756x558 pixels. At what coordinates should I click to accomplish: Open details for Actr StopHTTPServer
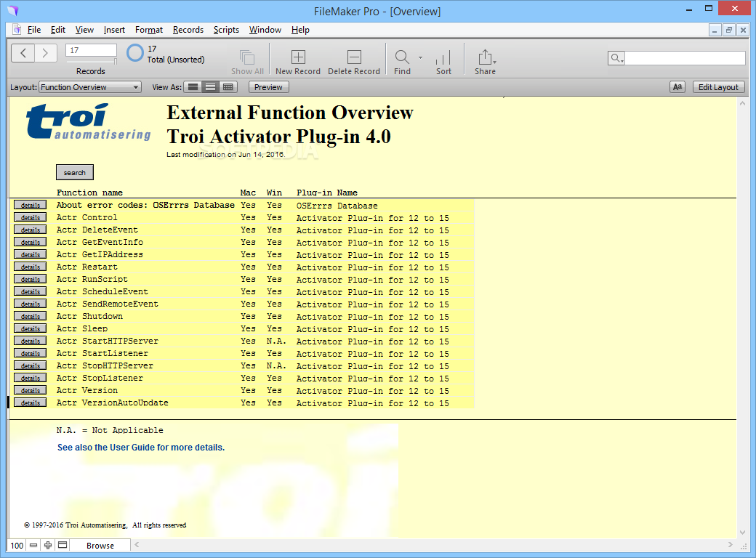point(31,365)
